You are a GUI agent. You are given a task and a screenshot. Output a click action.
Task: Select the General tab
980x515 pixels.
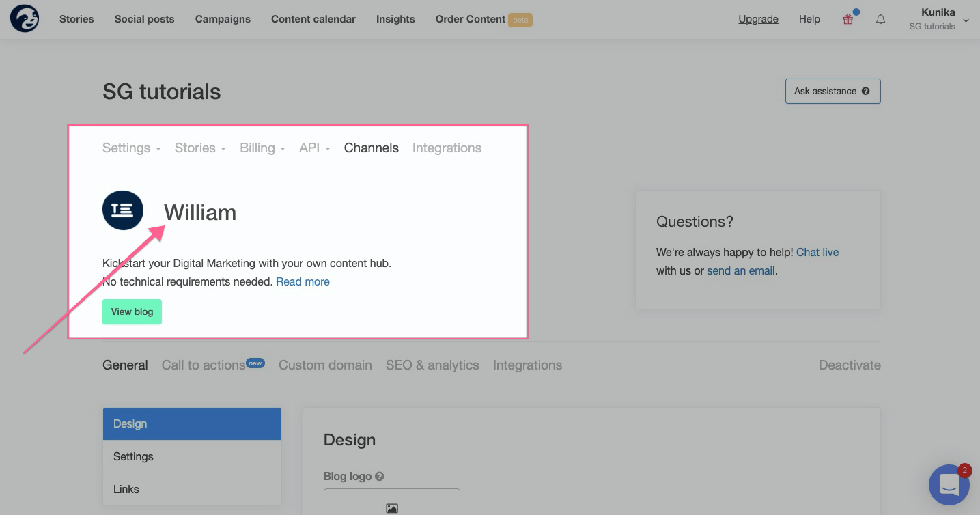tap(125, 365)
